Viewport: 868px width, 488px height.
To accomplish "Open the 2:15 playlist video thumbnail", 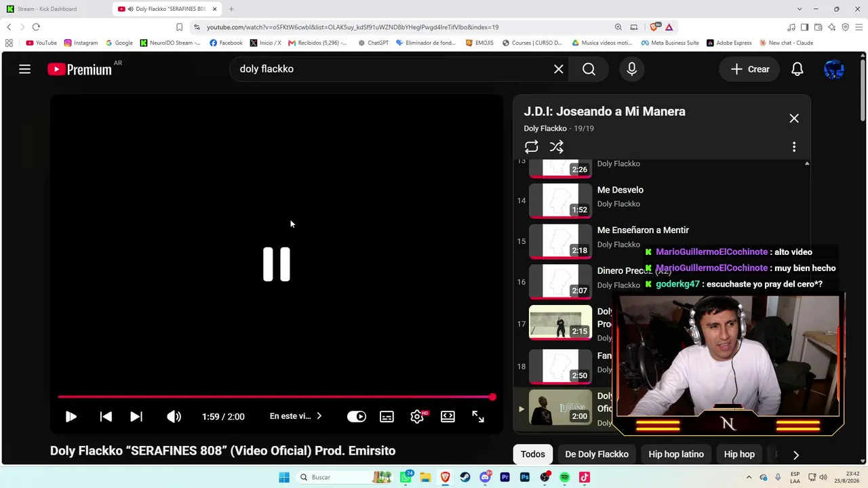I will 560,323.
